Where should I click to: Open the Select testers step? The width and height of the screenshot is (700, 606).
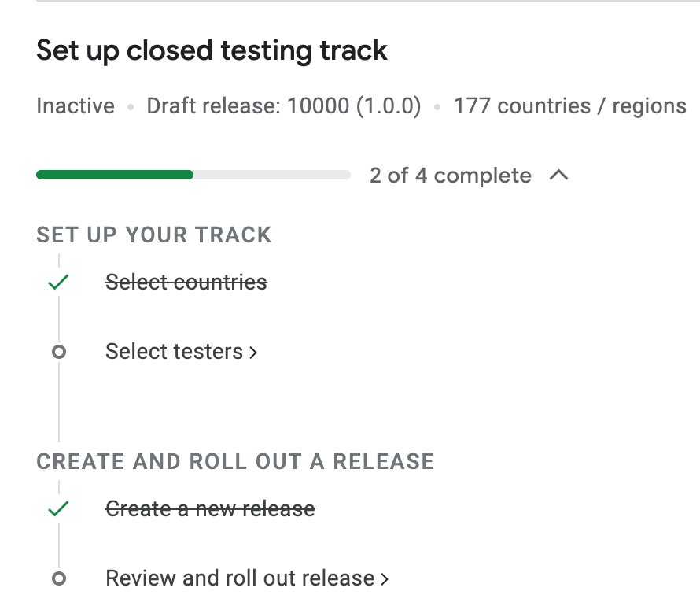tap(174, 351)
